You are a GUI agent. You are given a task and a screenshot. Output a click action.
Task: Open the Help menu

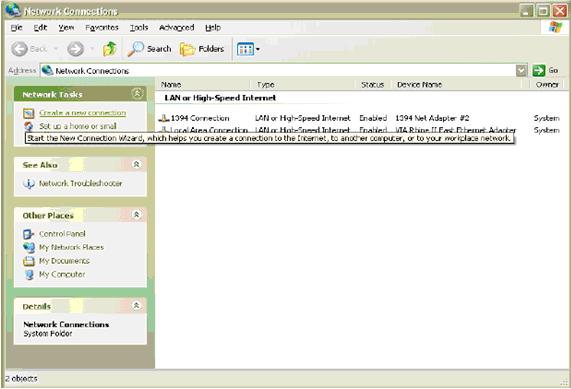213,28
